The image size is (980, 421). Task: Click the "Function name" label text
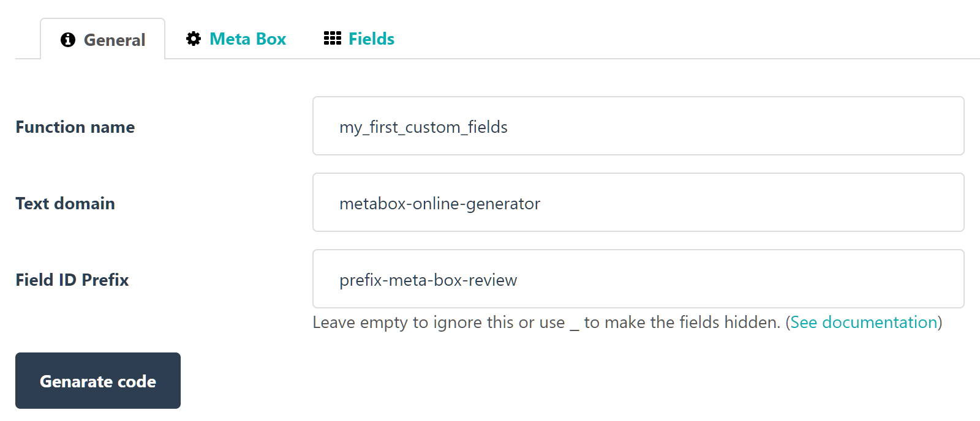pyautogui.click(x=75, y=127)
